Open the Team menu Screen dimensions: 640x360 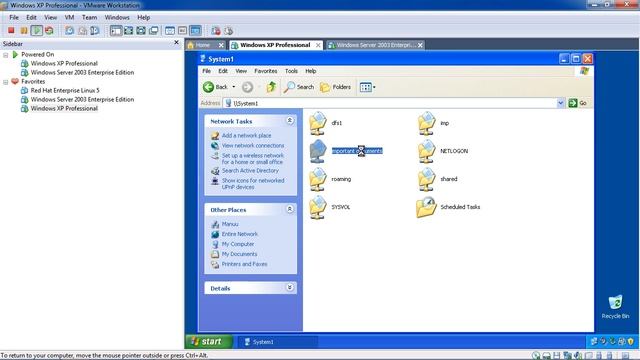tap(89, 18)
